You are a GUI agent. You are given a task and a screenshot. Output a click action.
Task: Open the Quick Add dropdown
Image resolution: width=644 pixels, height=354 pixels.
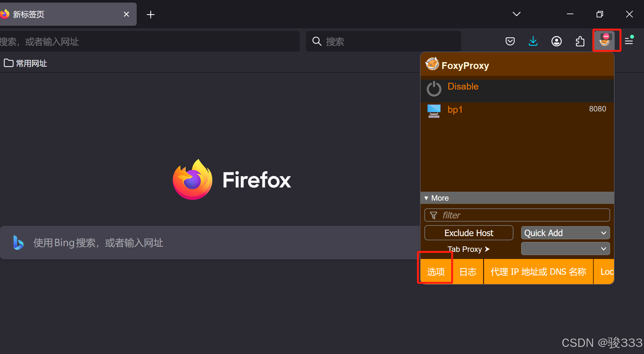click(565, 233)
